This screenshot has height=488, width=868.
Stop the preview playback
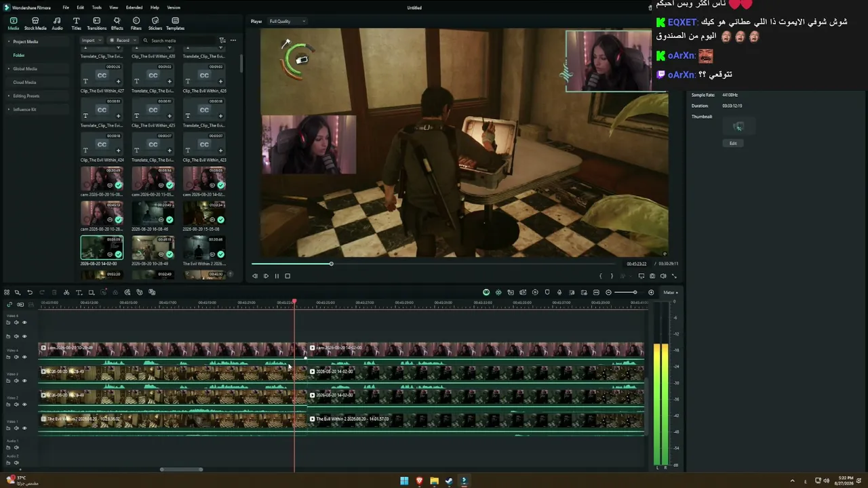288,276
